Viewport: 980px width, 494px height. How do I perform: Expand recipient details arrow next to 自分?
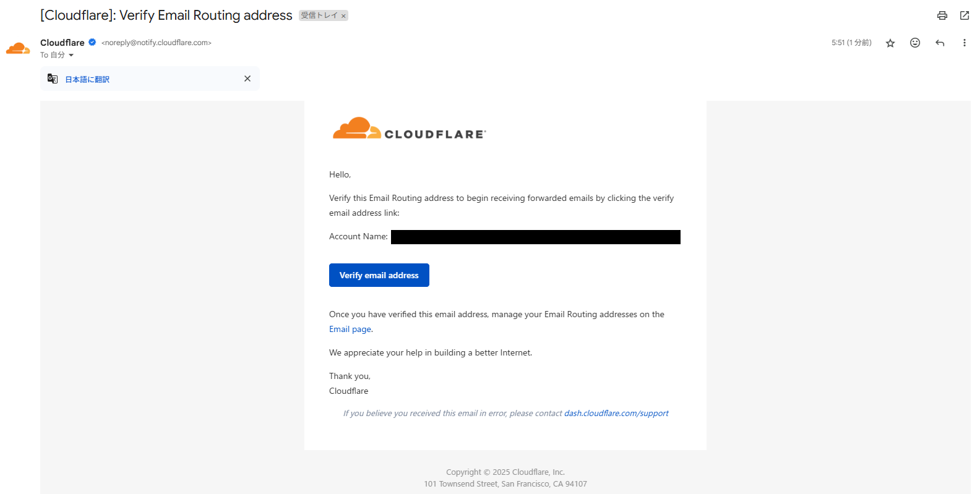71,55
